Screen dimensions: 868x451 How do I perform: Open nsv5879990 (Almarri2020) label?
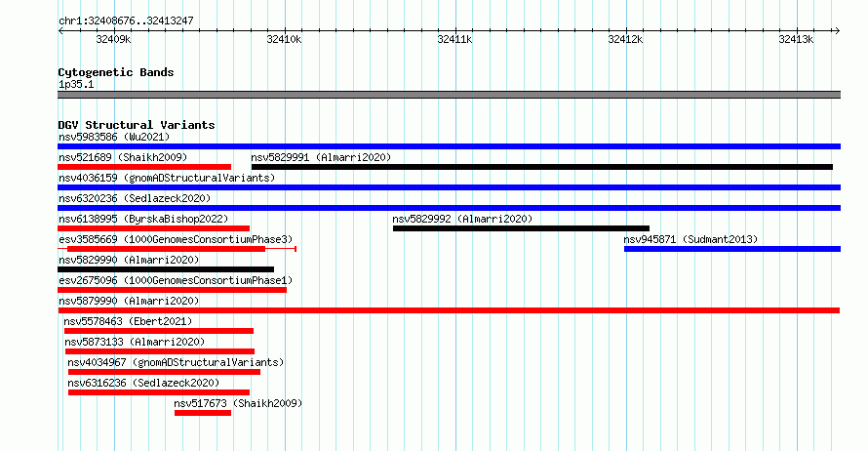pos(129,301)
